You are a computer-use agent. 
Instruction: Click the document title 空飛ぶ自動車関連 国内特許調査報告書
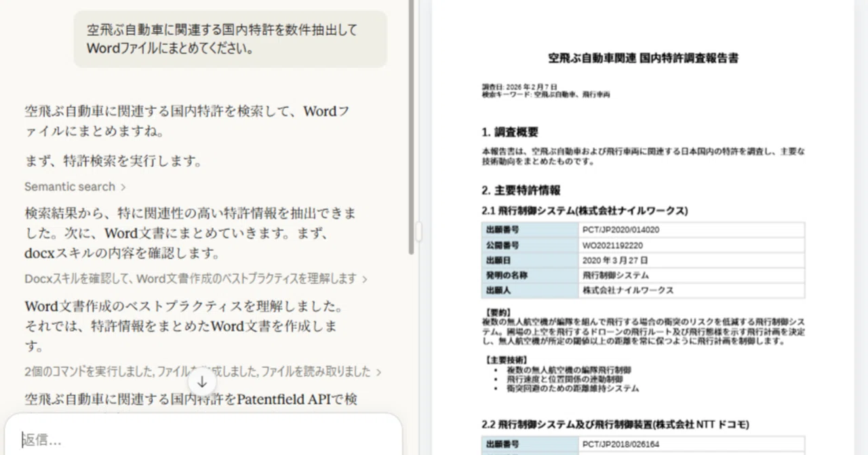tap(643, 58)
